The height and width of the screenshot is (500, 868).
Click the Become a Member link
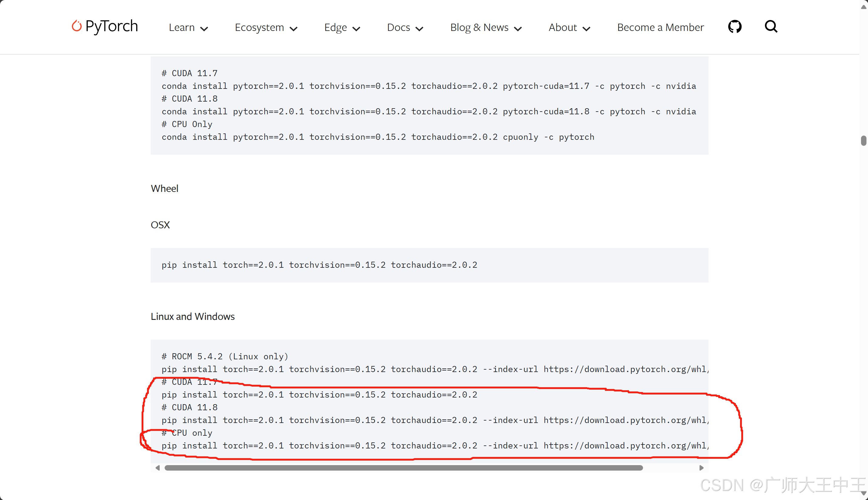click(x=660, y=28)
